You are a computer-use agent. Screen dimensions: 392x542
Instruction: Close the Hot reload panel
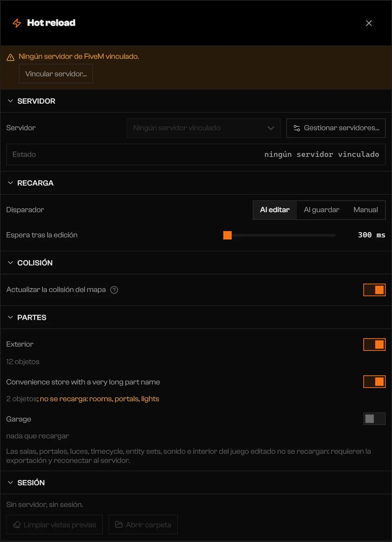point(369,23)
